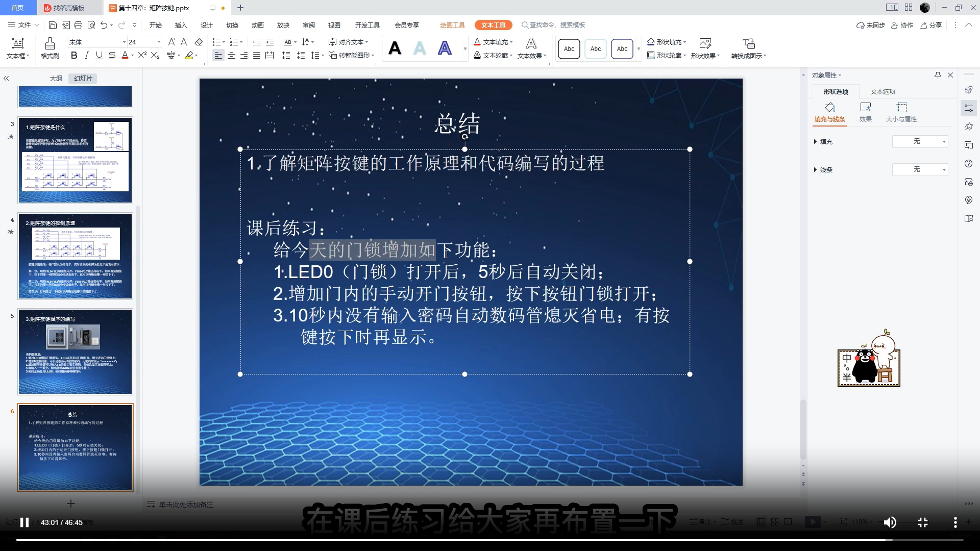Toggle underline formatting
Image resolution: width=980 pixels, height=551 pixels.
coord(99,55)
